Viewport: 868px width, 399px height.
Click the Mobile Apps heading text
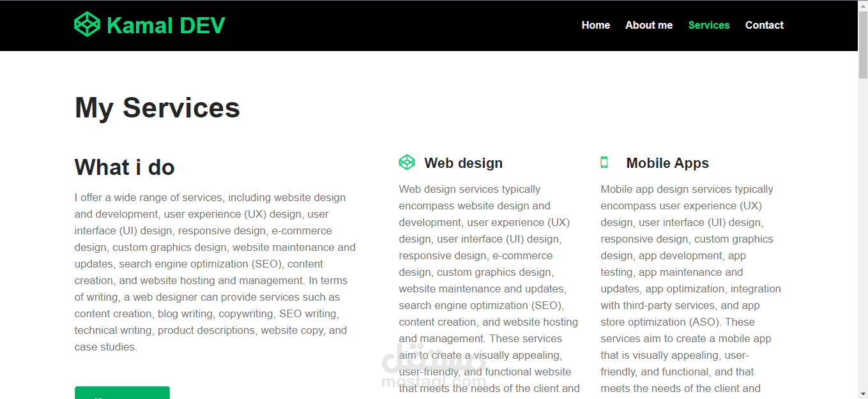[667, 163]
